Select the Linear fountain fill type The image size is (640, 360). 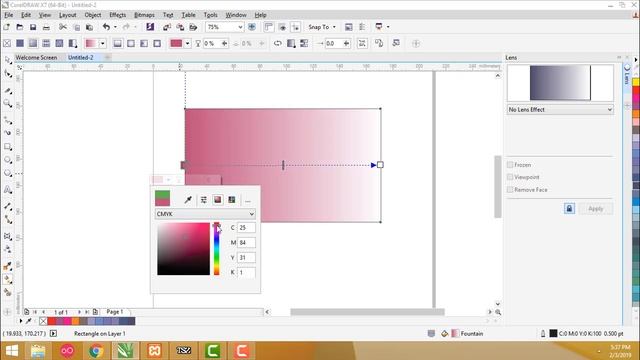tap(118, 43)
